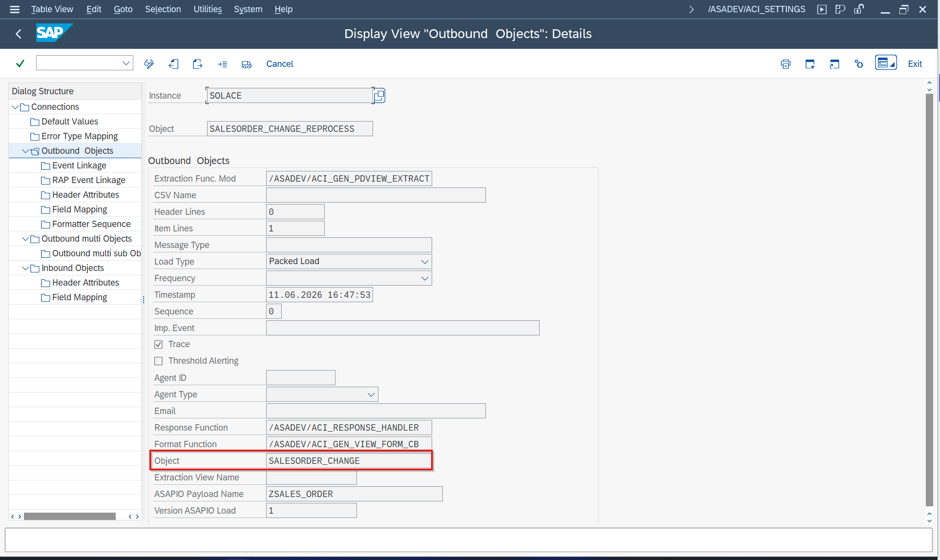Click the main vertical scrollbar thumb
Viewport: 940px width, 560px height.
point(929,300)
